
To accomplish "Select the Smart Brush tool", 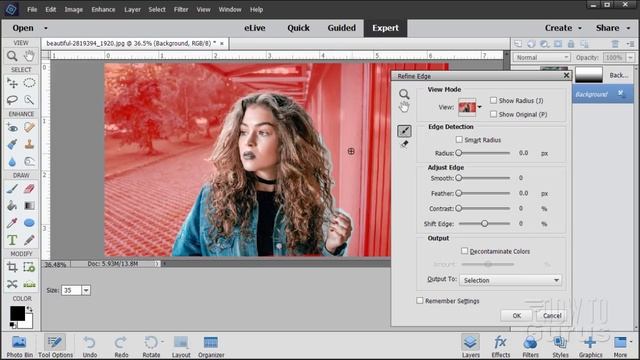I will [x=12, y=144].
